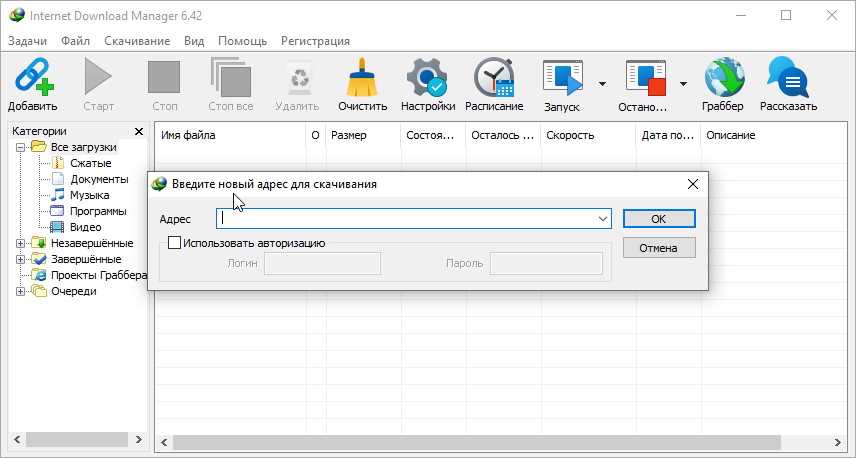Close the Категории panel
Viewport: 856px width, 458px height.
[x=139, y=132]
